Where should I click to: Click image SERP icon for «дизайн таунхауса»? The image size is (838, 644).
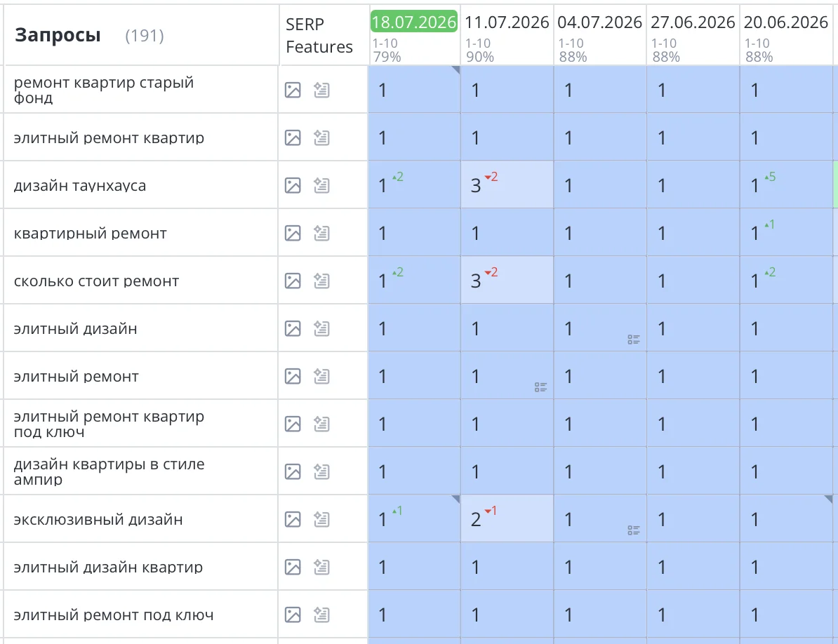(x=293, y=185)
